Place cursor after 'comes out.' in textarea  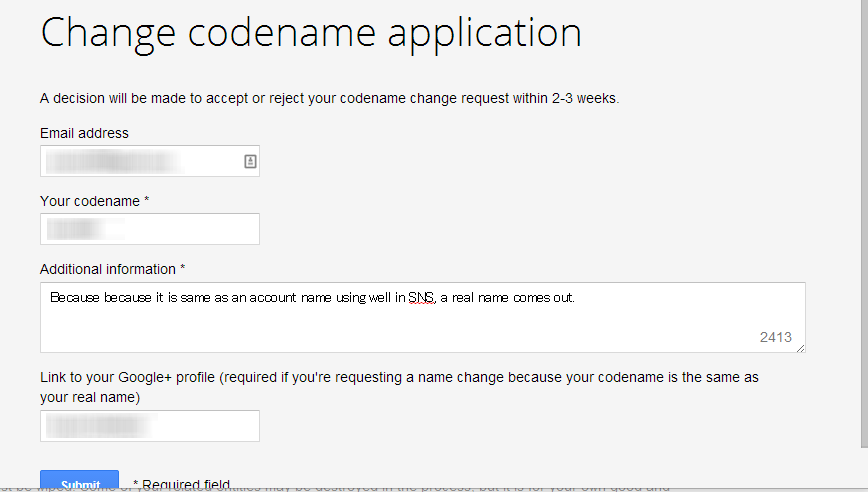[x=577, y=298]
